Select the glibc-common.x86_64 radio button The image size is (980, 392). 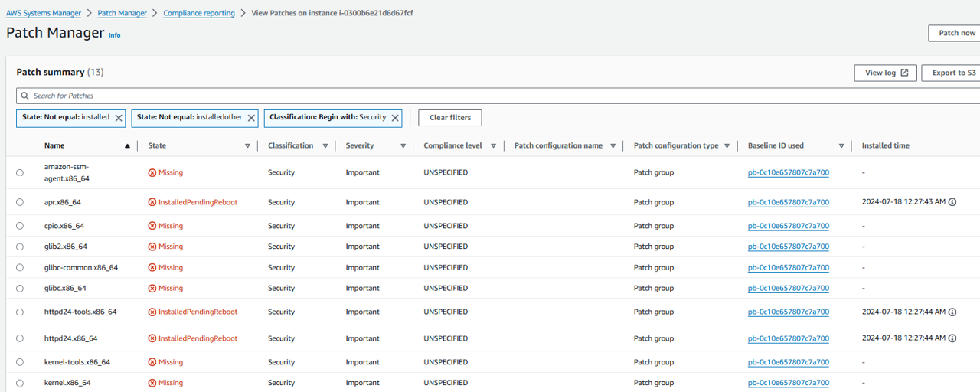click(20, 268)
